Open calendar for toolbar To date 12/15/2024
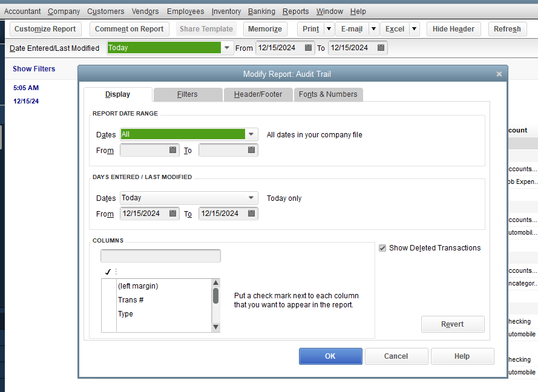This screenshot has width=538, height=392. (381, 48)
